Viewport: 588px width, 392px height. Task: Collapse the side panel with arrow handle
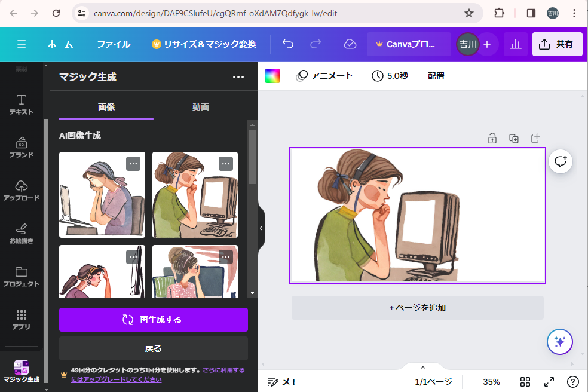click(261, 228)
